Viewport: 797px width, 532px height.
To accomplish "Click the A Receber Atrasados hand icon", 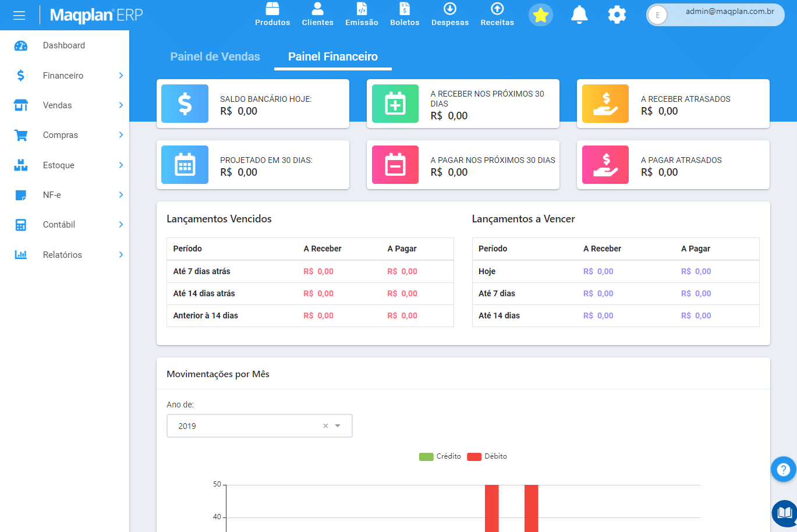I will click(x=605, y=104).
